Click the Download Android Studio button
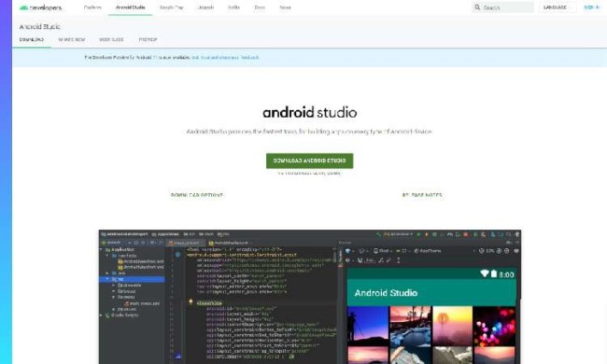The image size is (607, 364). 309,161
